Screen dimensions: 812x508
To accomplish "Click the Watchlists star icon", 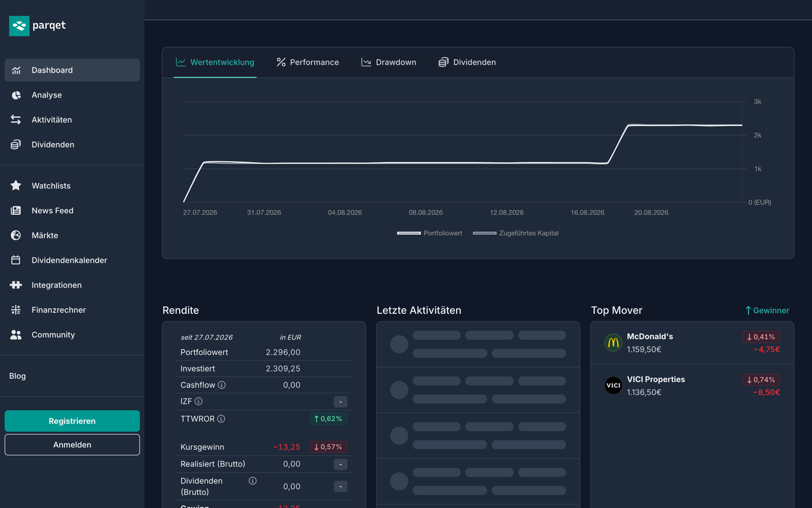I will (x=16, y=186).
